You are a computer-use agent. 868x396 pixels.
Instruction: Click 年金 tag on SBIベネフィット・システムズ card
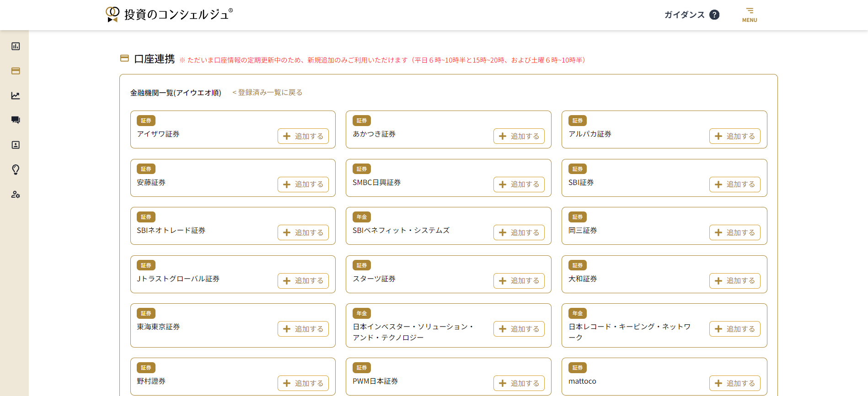click(362, 217)
